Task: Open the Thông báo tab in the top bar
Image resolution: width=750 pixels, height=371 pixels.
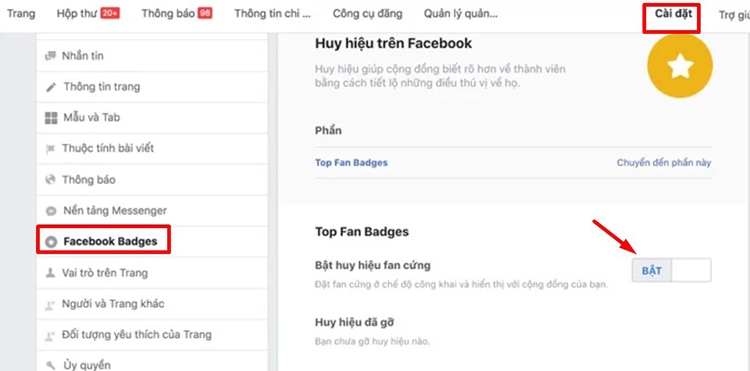Action: click(x=176, y=14)
